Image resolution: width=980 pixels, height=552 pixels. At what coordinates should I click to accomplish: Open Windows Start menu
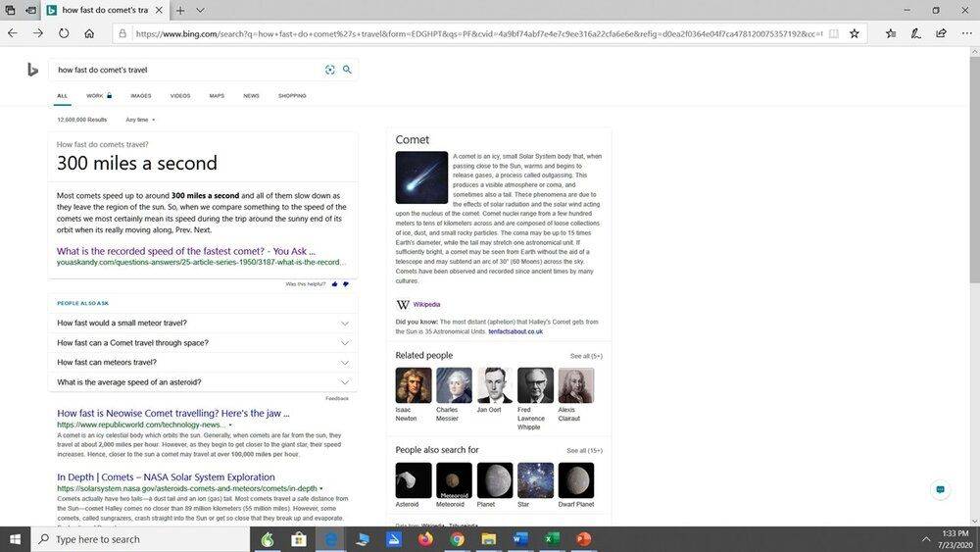16,539
